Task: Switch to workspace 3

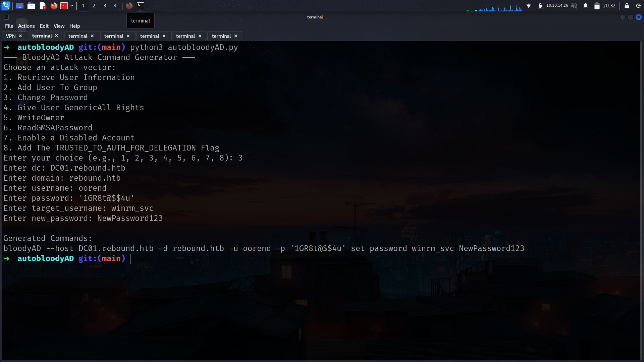Action: point(105,6)
